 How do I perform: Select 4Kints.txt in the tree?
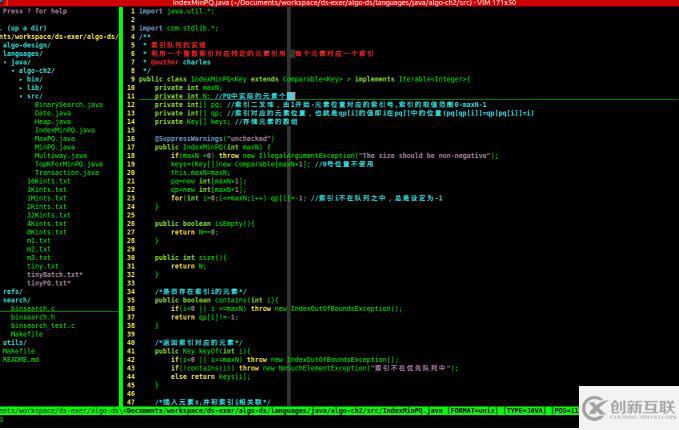click(47, 224)
